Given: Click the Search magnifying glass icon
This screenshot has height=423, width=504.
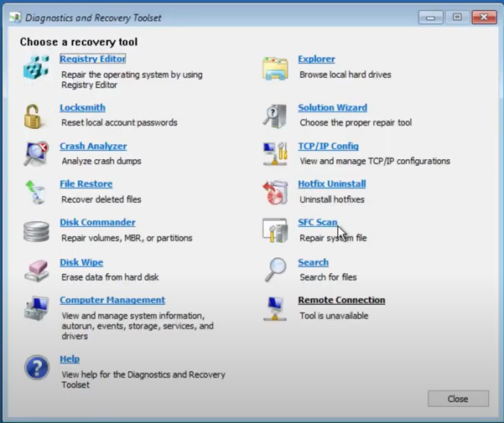Looking at the screenshot, I should (275, 270).
